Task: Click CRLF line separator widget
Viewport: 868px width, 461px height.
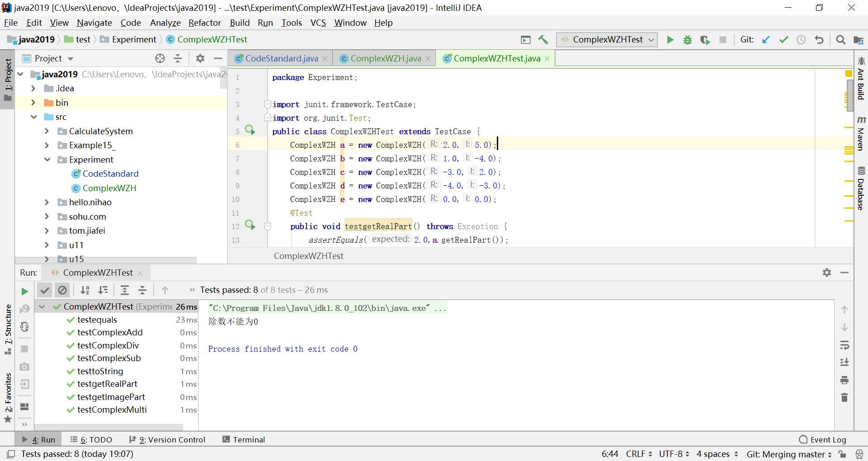Action: click(639, 454)
